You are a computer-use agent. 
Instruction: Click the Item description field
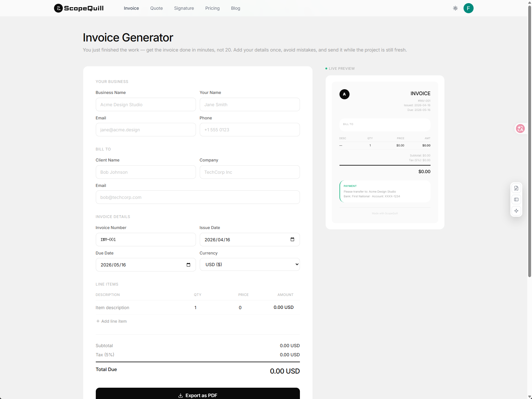pos(142,308)
